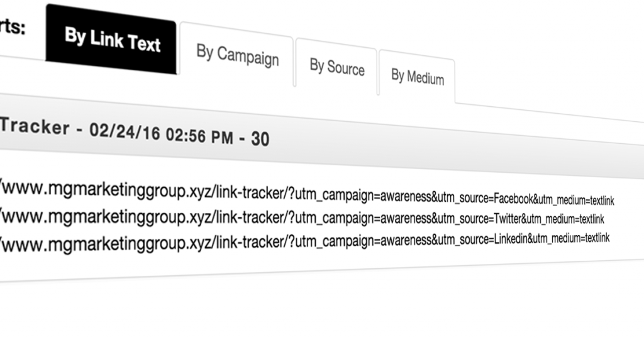Open the Facebook utm_source tracking link

coord(307,192)
